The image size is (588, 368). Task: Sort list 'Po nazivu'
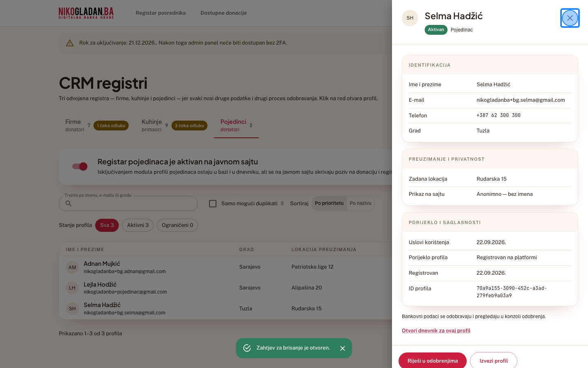(x=361, y=203)
